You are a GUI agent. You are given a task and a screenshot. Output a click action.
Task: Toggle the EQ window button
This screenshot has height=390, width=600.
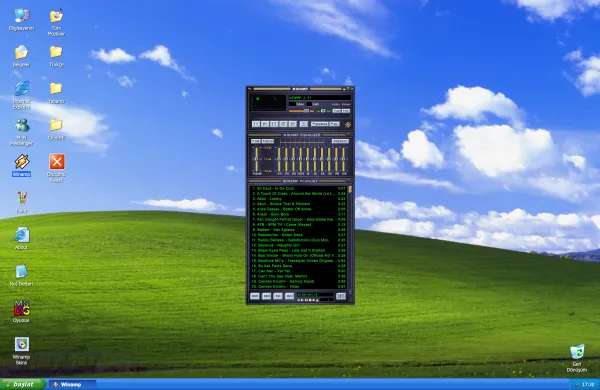coord(337,111)
